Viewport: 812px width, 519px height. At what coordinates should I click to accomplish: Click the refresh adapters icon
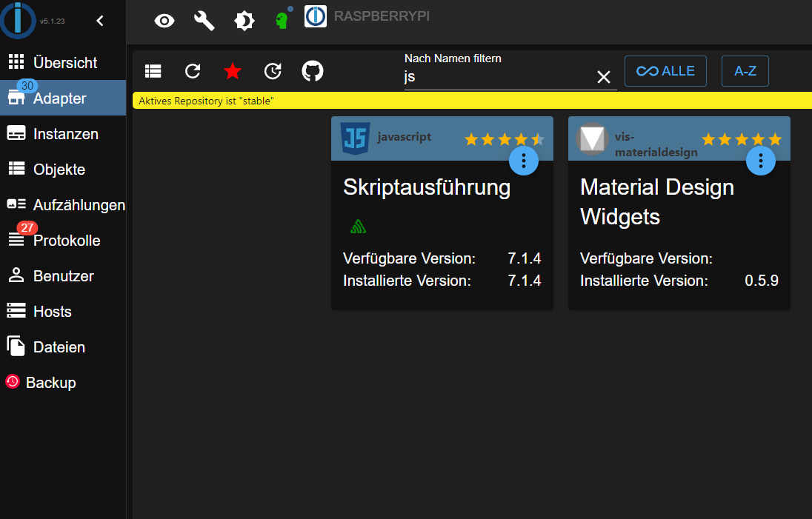[x=193, y=71]
